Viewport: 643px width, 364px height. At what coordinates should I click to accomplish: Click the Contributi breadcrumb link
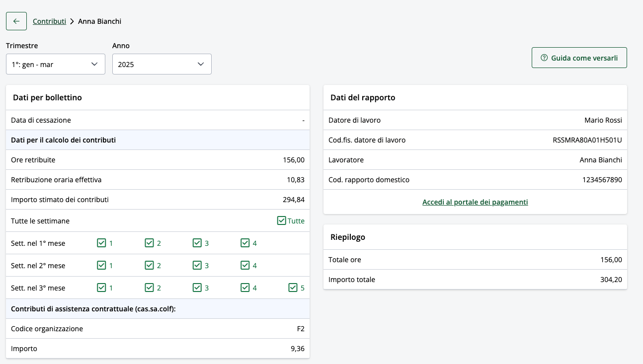pos(49,21)
